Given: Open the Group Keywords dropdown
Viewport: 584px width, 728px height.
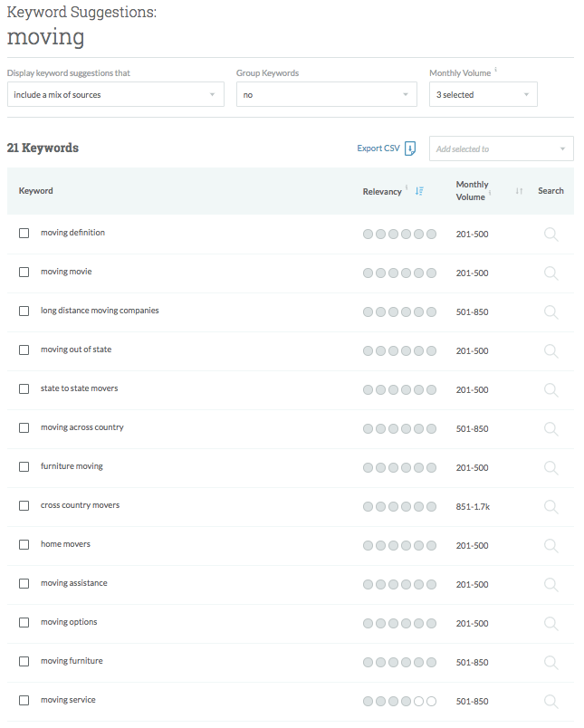Looking at the screenshot, I should click(326, 95).
